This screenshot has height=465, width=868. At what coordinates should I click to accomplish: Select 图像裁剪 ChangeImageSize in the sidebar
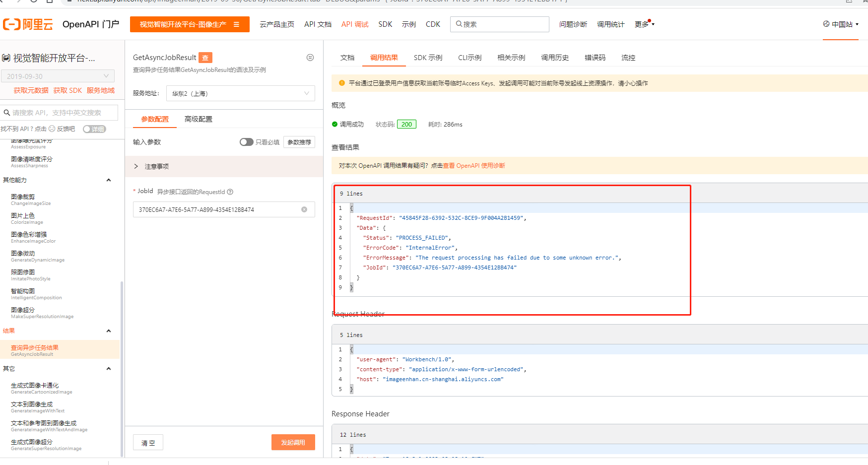click(31, 199)
